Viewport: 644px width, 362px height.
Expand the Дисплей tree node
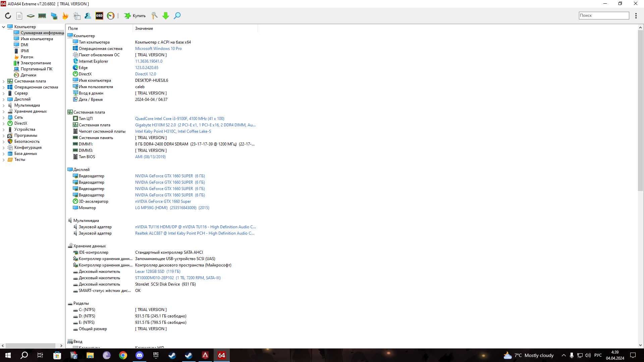(x=4, y=99)
